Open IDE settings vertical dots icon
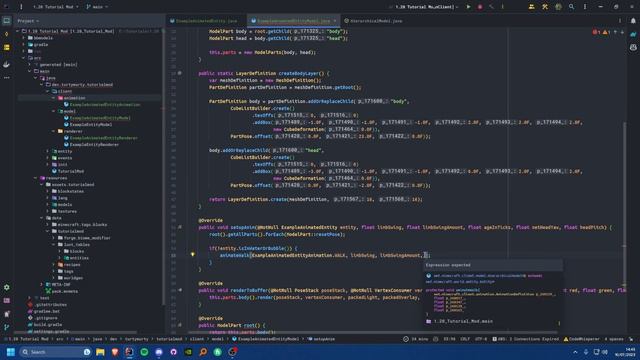 point(585,7)
